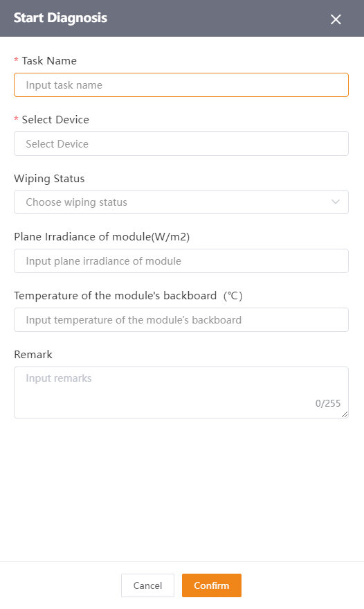
Task: Click the Start Diagnosis dialog title
Action: (60, 18)
